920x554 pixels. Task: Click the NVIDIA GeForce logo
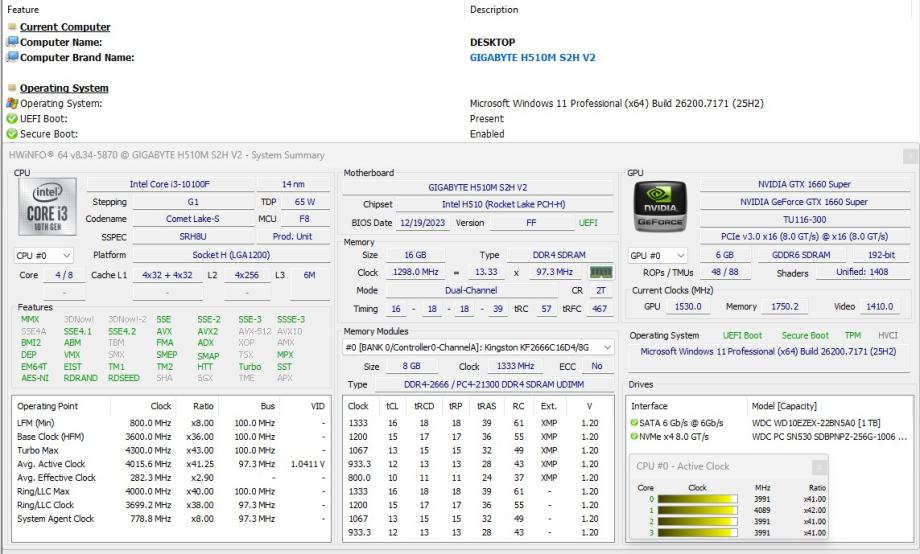tap(660, 208)
